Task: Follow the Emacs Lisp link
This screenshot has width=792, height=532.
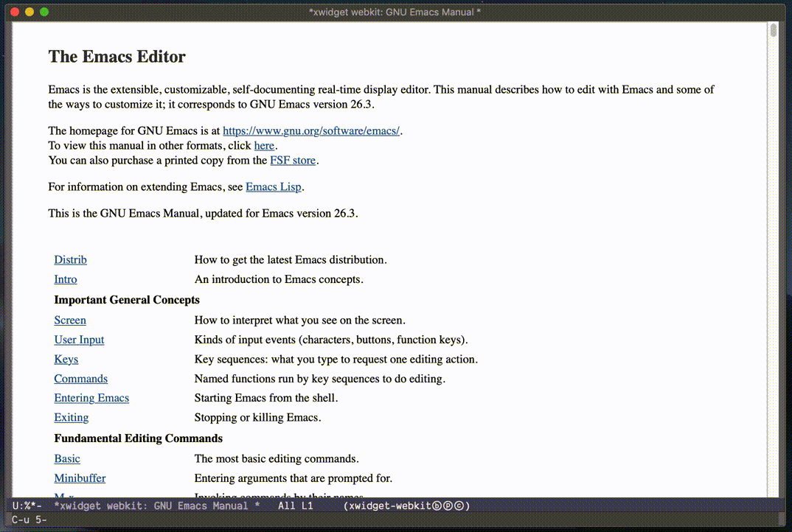Action: (274, 186)
